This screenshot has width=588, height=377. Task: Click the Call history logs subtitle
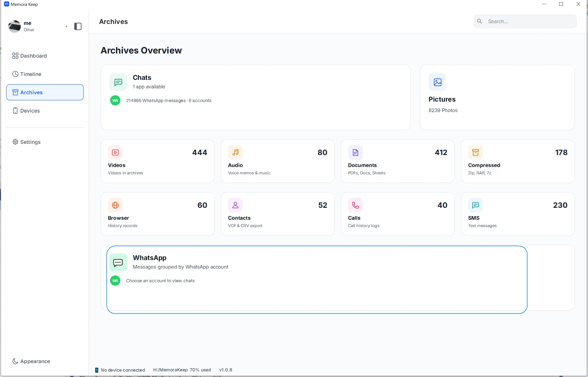tap(364, 225)
